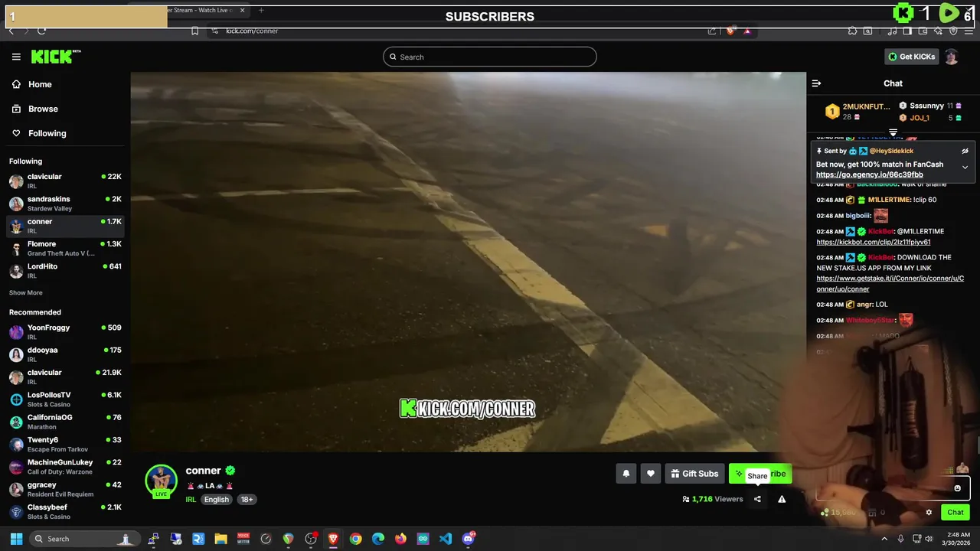The width and height of the screenshot is (980, 551).
Task: Open Brave main menu hamburger
Action: click(x=969, y=31)
